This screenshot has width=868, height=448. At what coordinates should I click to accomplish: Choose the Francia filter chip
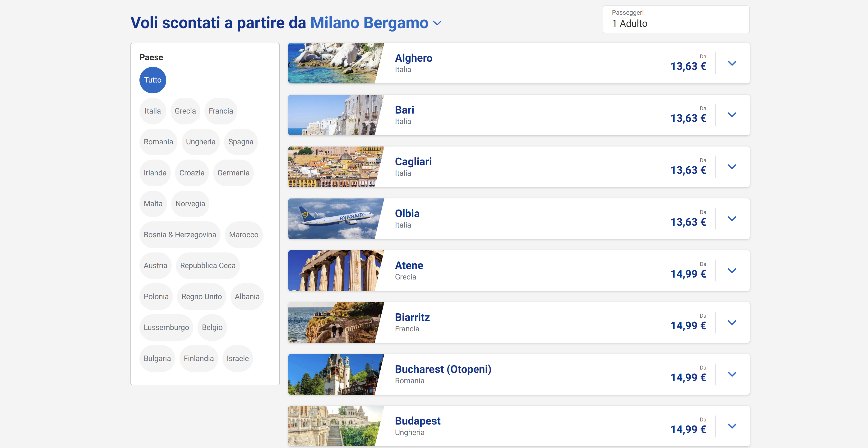tap(221, 111)
